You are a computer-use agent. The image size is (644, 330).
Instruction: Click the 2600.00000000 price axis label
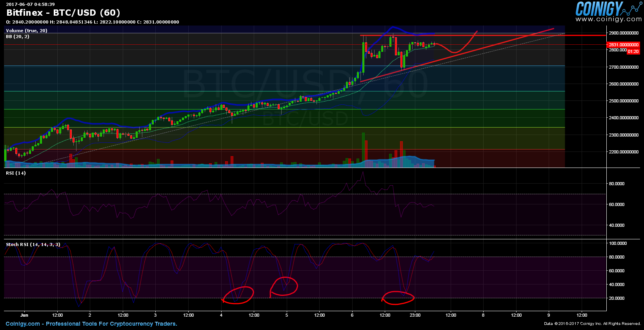click(x=624, y=84)
